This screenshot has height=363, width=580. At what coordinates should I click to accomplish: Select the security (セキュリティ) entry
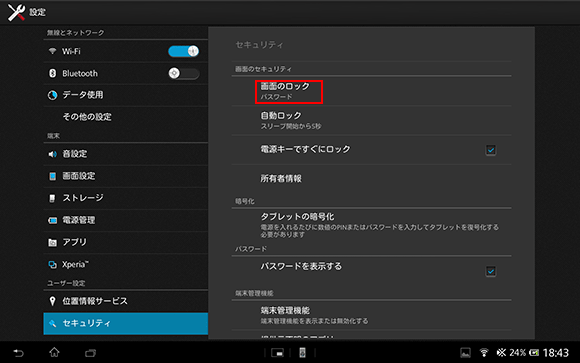point(126,323)
